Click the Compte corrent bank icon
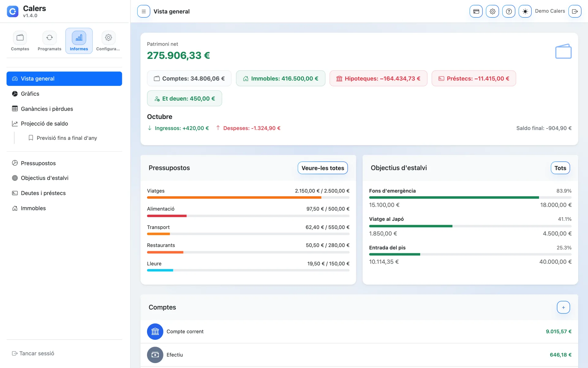Viewport: 588px width, 368px height. [155, 332]
